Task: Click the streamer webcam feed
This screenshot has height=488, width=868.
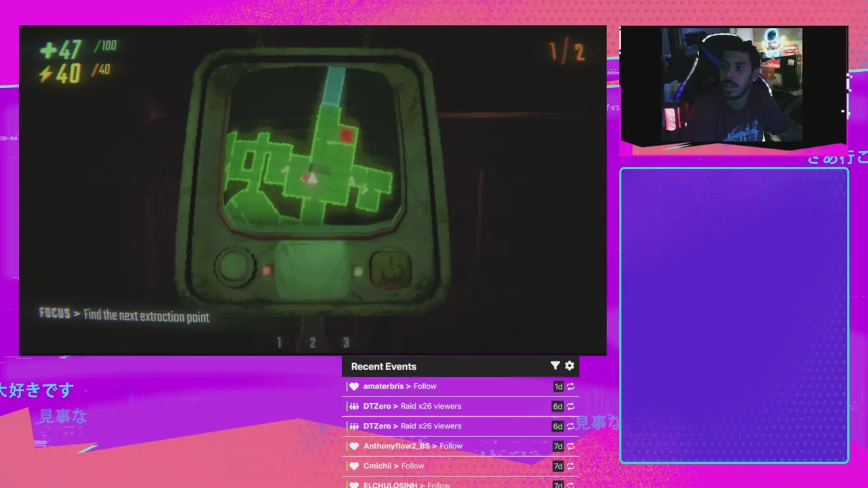Action: click(732, 85)
